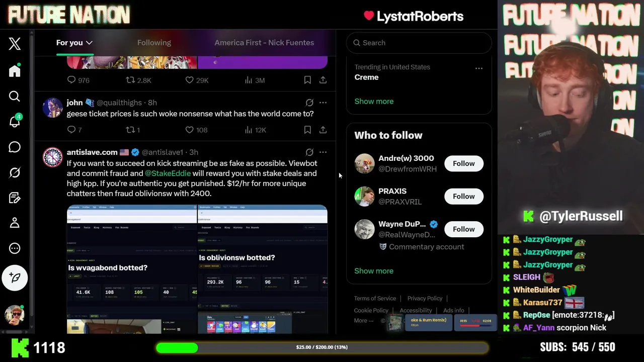Show more trending topics
This screenshot has width=644, height=362.
click(374, 101)
